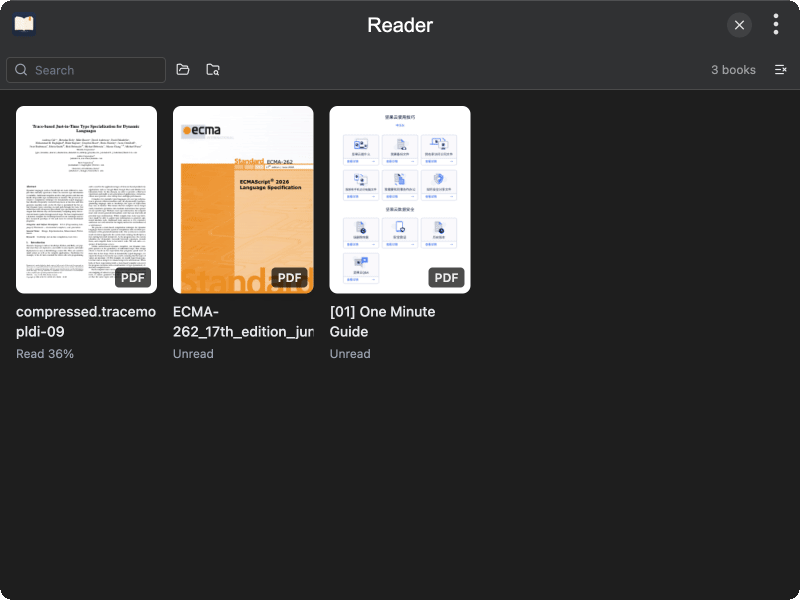
Task: Click the folder search icon
Action: click(213, 69)
